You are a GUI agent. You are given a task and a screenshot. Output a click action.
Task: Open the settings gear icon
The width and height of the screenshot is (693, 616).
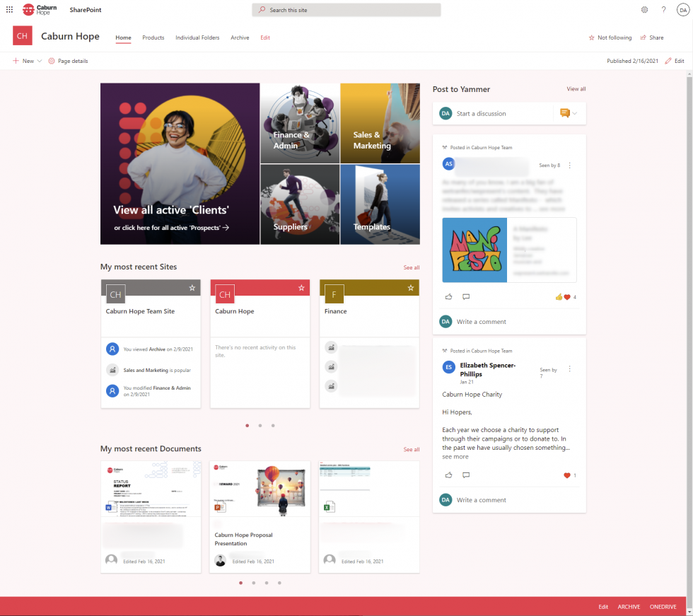coord(644,10)
